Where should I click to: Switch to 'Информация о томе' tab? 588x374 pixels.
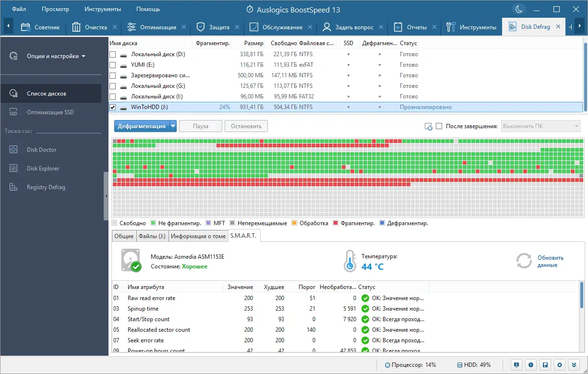tap(198, 236)
